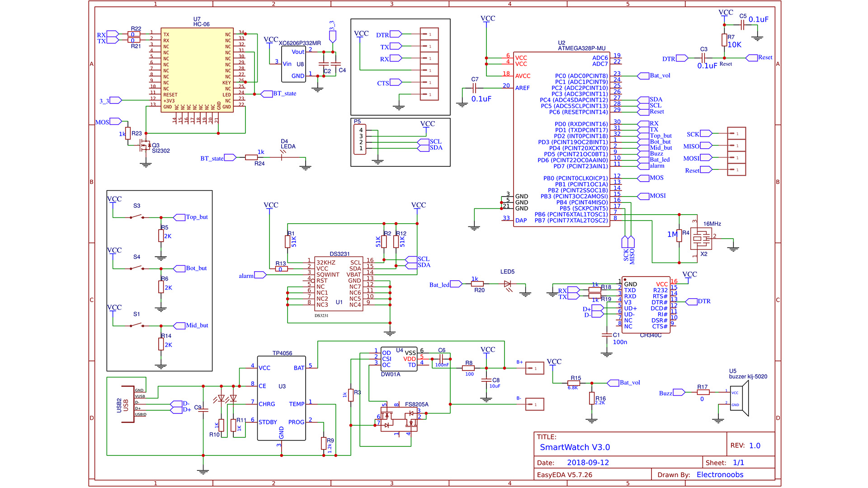Image resolution: width=868 pixels, height=488 pixels.
Task: Click the Electronoobs drawn-by name
Action: pos(720,474)
